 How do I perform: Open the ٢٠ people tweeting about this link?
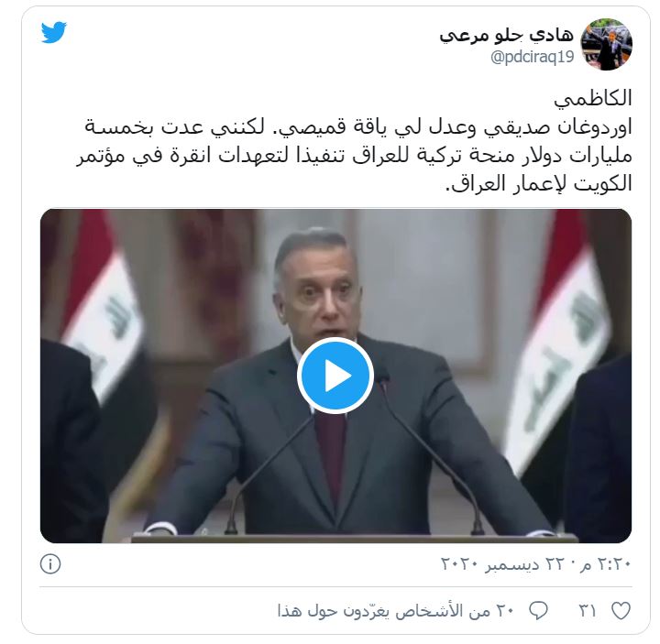pyautogui.click(x=396, y=611)
